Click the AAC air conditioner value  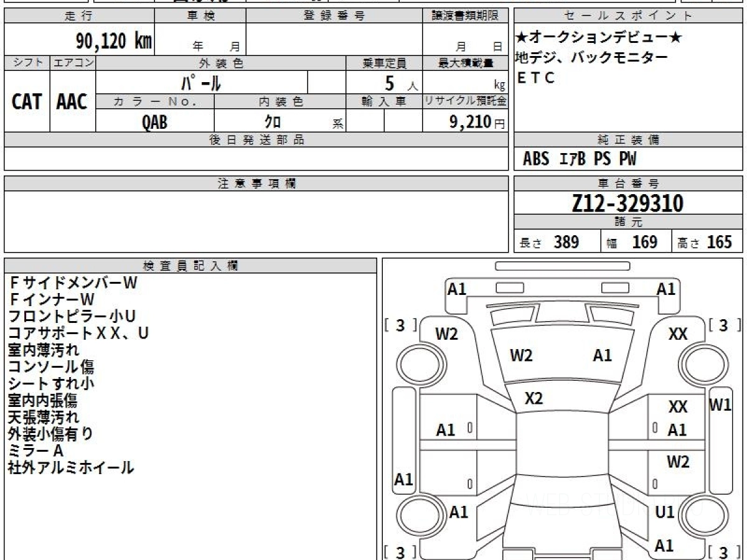click(73, 101)
